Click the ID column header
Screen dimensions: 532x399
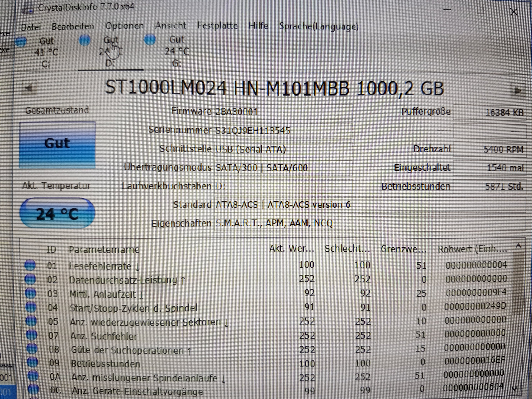click(52, 249)
